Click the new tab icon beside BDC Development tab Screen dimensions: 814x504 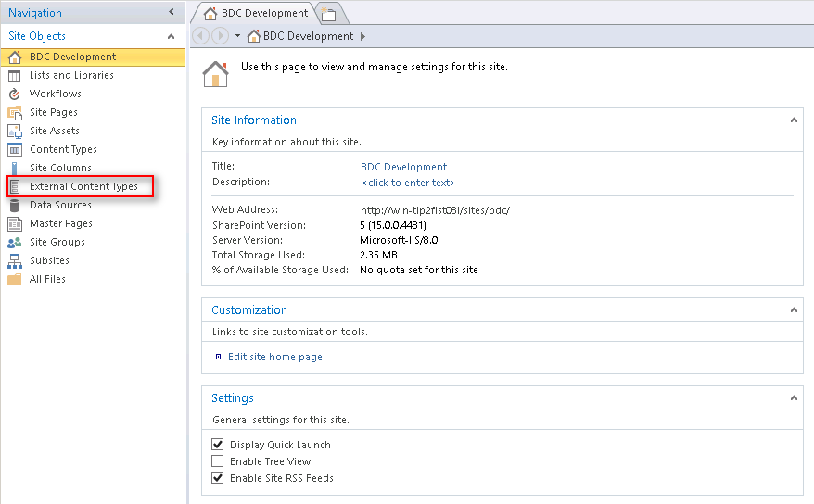[328, 14]
